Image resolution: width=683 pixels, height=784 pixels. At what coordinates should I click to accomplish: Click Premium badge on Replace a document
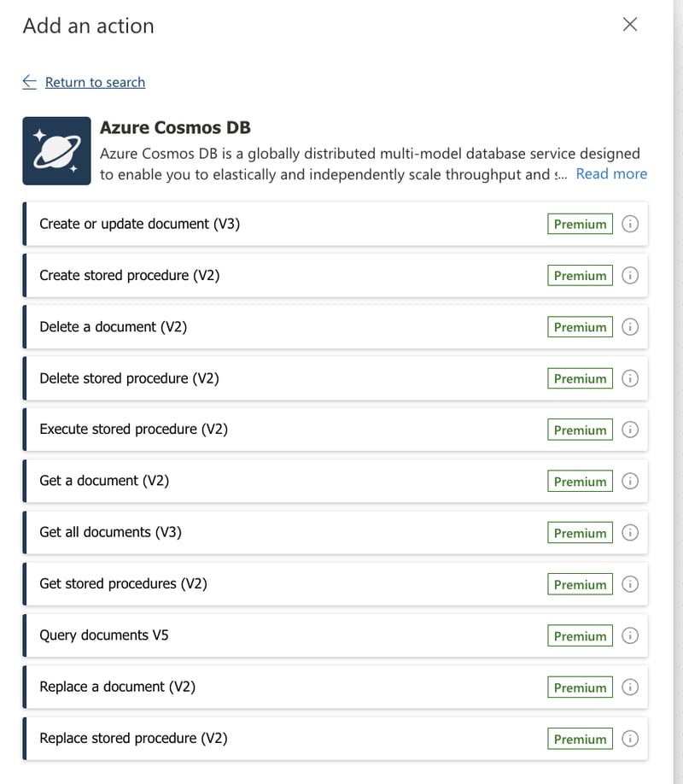click(580, 687)
